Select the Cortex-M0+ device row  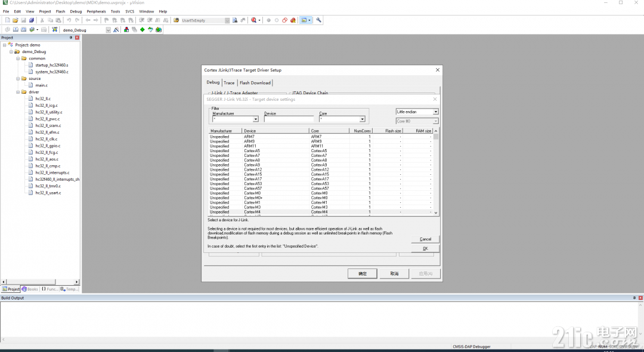coord(321,198)
